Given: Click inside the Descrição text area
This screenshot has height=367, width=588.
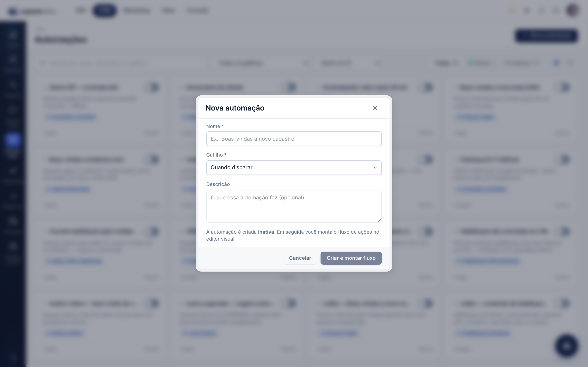Looking at the screenshot, I should coord(294,206).
